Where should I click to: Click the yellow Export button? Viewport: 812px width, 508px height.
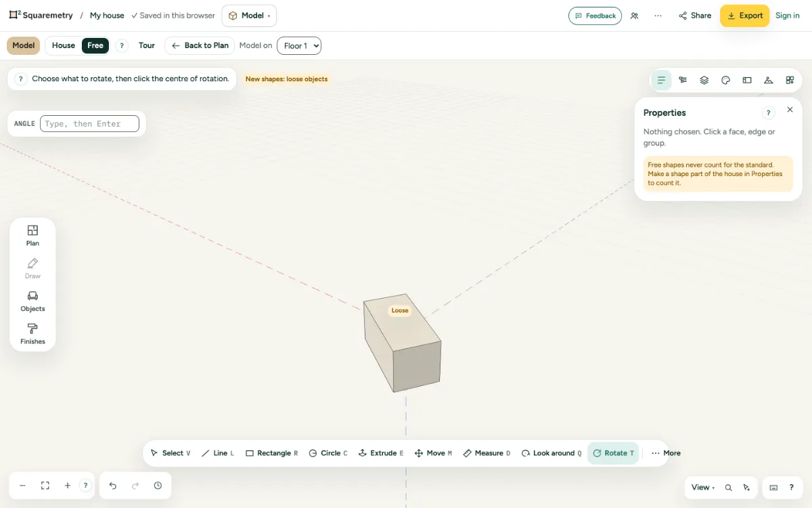point(744,16)
